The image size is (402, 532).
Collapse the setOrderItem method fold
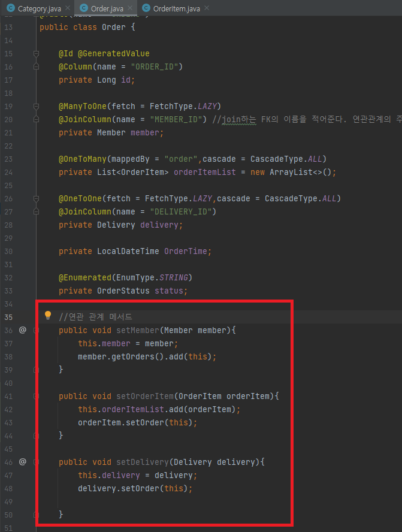(36, 396)
